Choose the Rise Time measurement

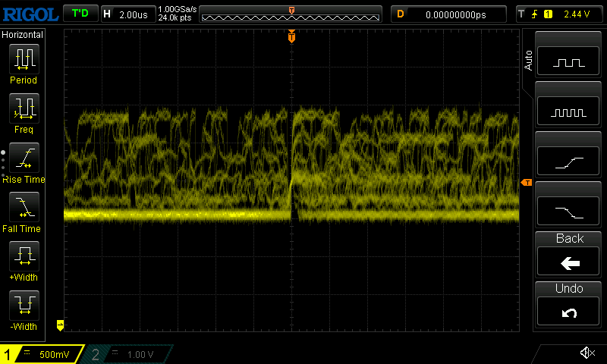pos(24,159)
